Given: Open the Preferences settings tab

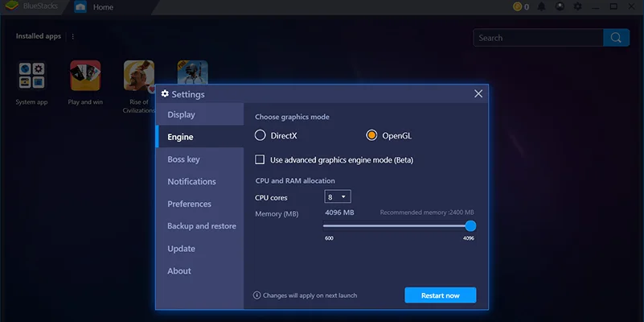Looking at the screenshot, I should click(x=199, y=204).
